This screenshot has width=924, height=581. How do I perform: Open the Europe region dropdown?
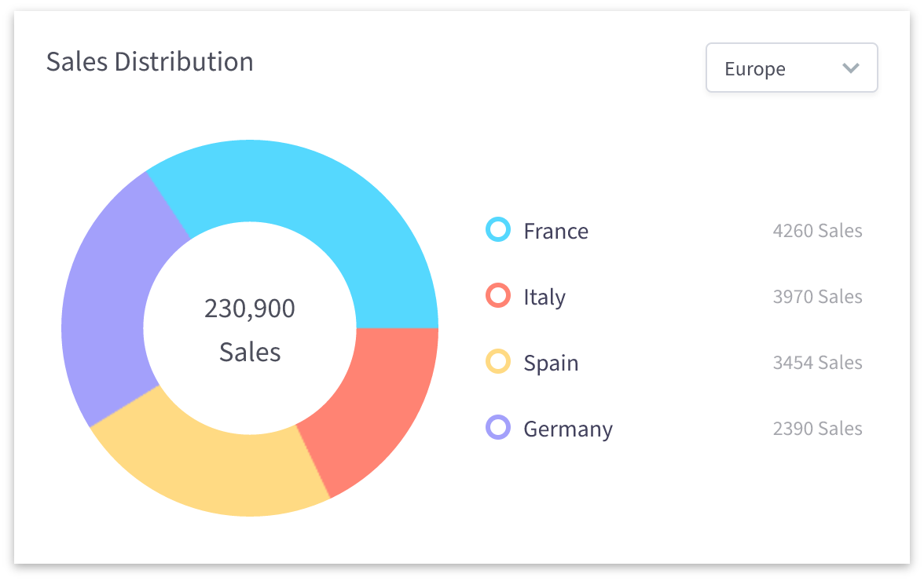[x=791, y=68]
